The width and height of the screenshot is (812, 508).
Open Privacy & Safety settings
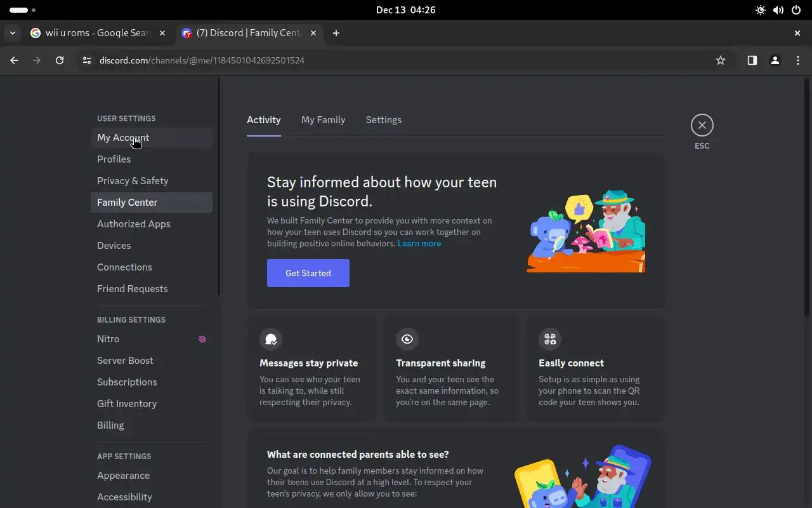(151, 181)
